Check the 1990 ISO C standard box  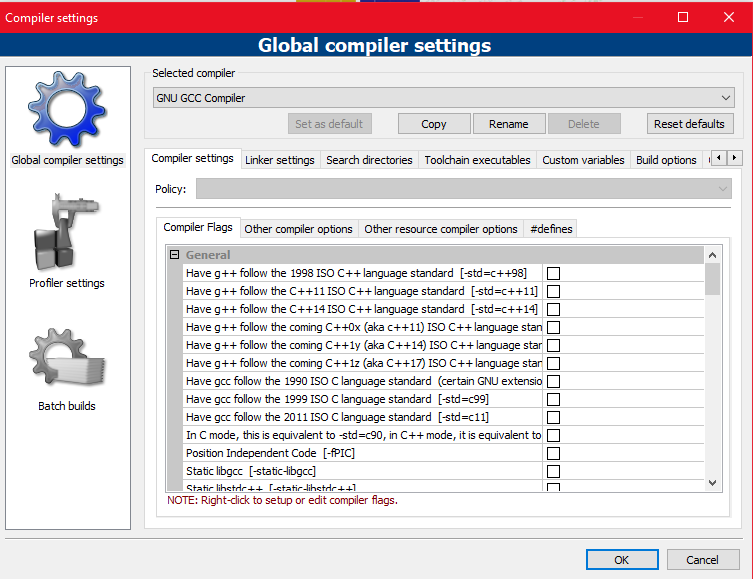click(x=553, y=381)
